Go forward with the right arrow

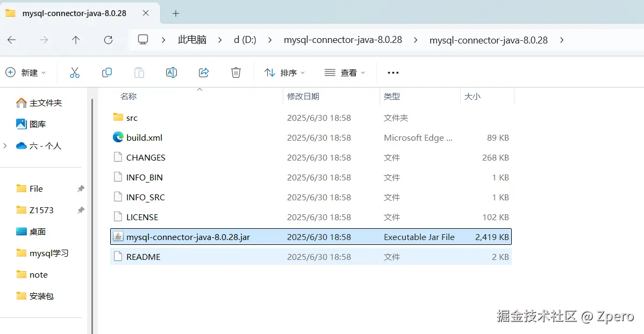click(44, 40)
